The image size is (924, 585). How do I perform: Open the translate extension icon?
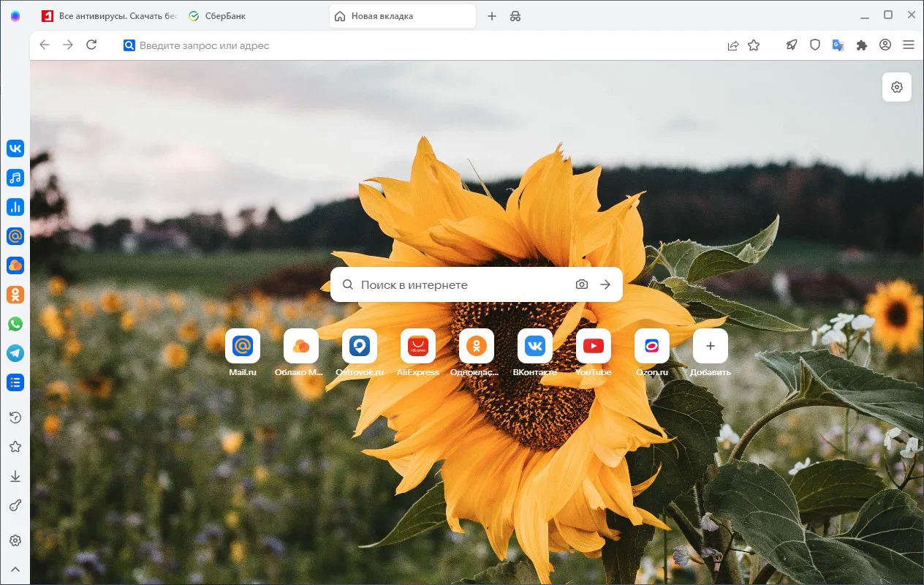838,45
